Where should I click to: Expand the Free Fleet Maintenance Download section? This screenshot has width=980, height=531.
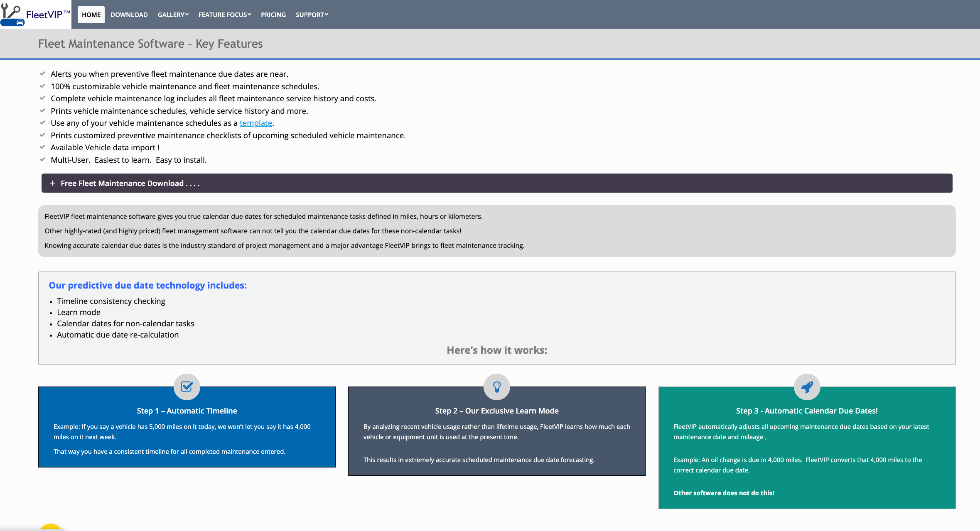497,183
